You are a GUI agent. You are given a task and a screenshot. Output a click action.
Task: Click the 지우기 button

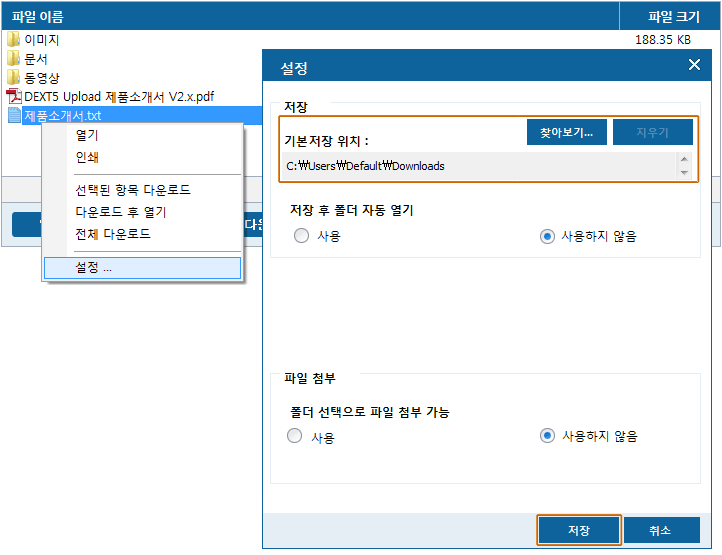652,132
